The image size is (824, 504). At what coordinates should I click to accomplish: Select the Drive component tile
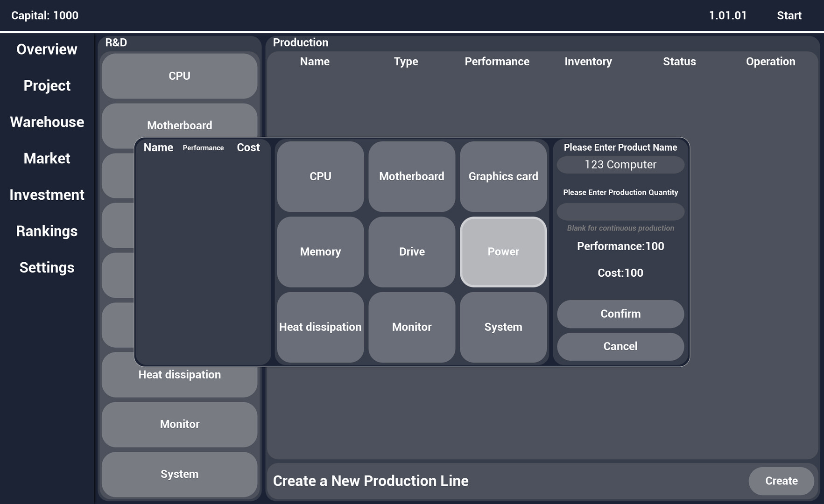point(412,252)
